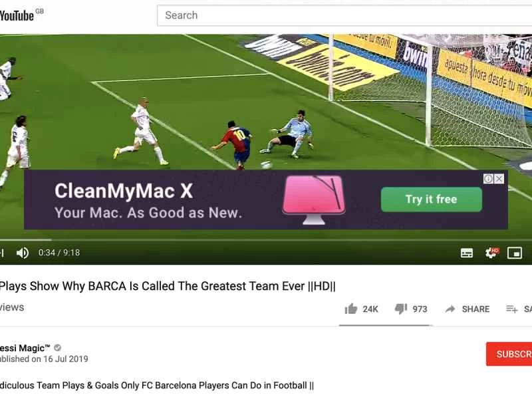
Task: Mute the video volume speaker icon
Action: click(23, 253)
